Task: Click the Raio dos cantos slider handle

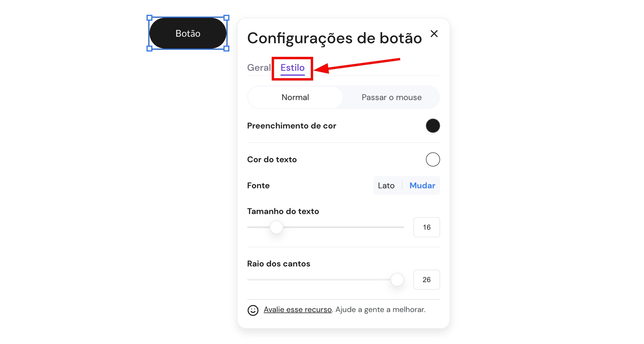Action: (x=397, y=280)
